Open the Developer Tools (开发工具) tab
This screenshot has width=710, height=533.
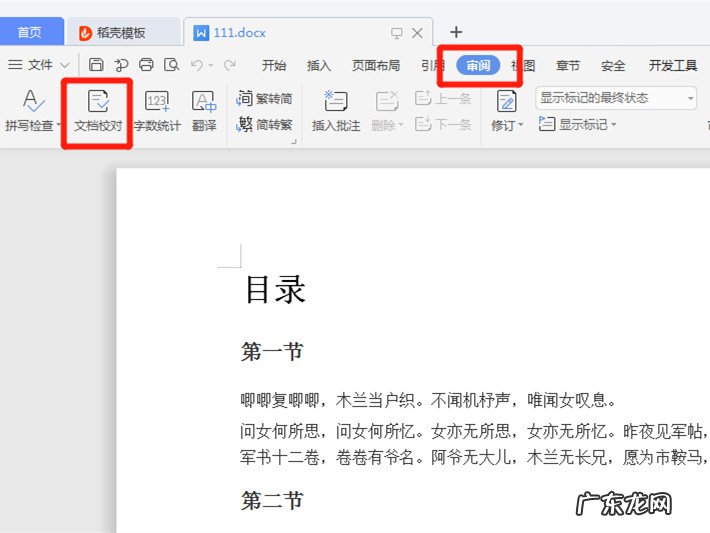click(673, 66)
